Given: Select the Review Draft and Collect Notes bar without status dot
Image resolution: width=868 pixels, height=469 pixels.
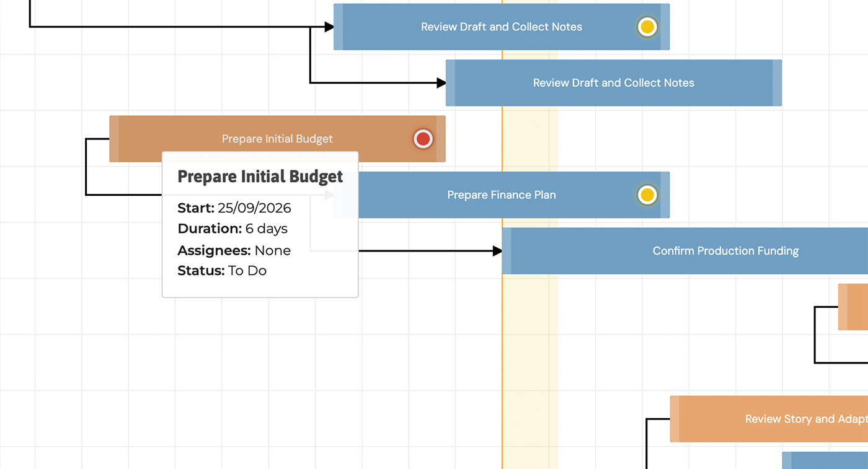Looking at the screenshot, I should [614, 83].
